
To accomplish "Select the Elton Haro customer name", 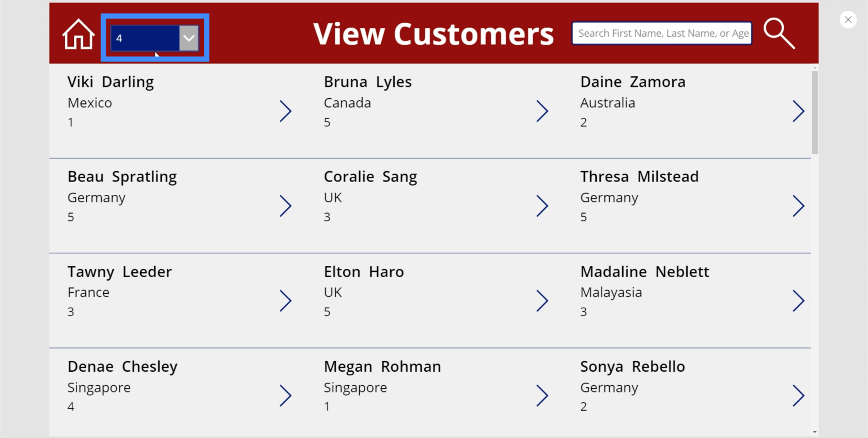I will pos(364,271).
